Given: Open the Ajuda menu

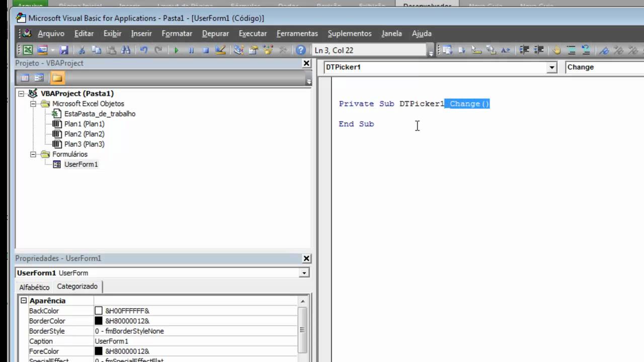Looking at the screenshot, I should [422, 34].
